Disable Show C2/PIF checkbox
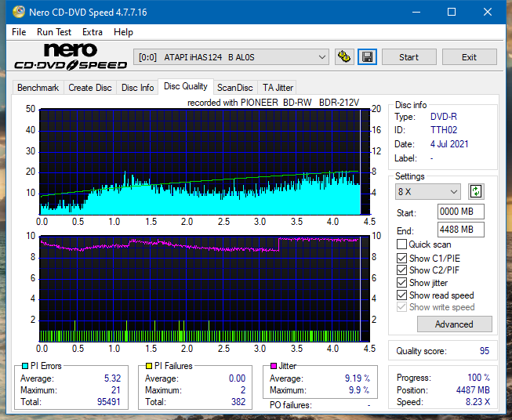The height and width of the screenshot is (420, 512). 401,270
